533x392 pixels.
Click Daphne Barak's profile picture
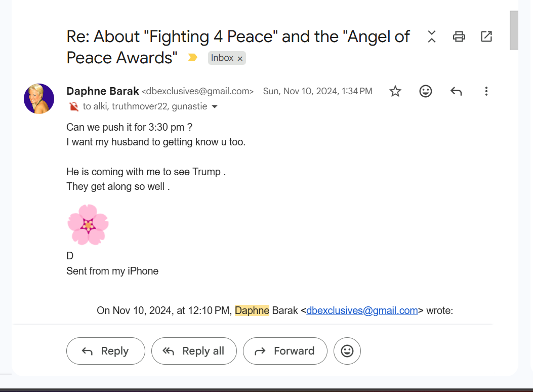[x=39, y=99]
